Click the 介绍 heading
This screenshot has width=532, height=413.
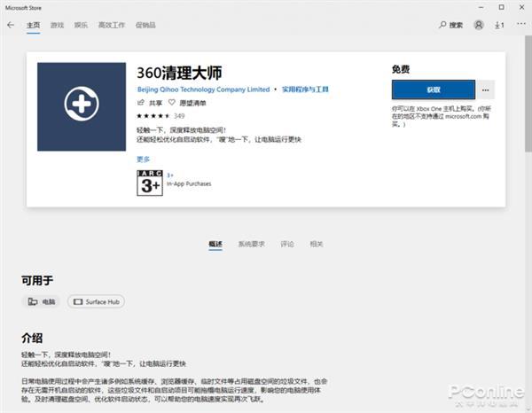click(x=32, y=338)
